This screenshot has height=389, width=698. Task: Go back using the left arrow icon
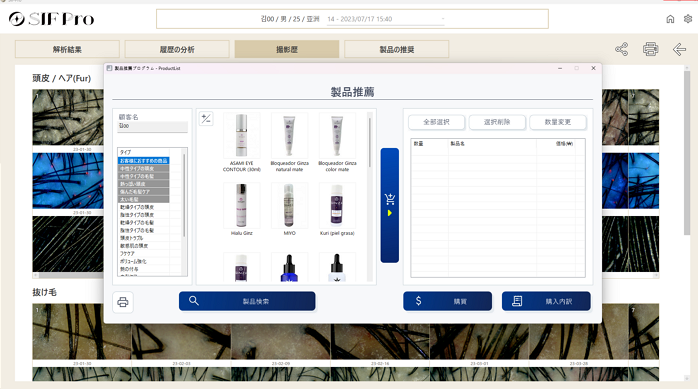coord(679,49)
